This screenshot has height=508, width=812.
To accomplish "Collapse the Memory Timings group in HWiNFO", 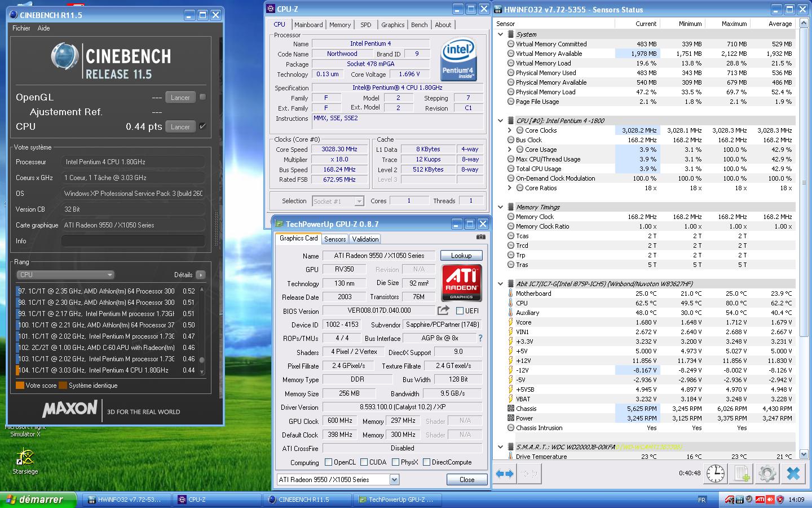I will click(x=500, y=207).
